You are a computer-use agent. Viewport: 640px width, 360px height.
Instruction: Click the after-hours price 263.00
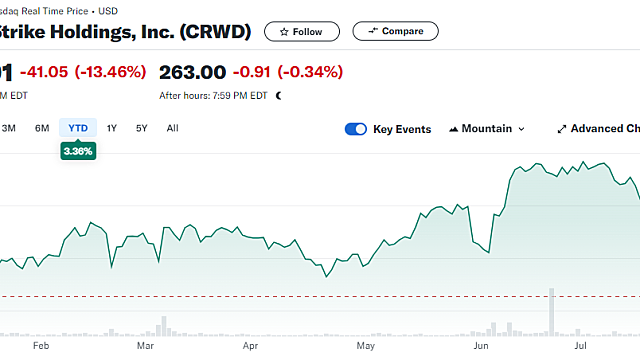click(x=192, y=73)
